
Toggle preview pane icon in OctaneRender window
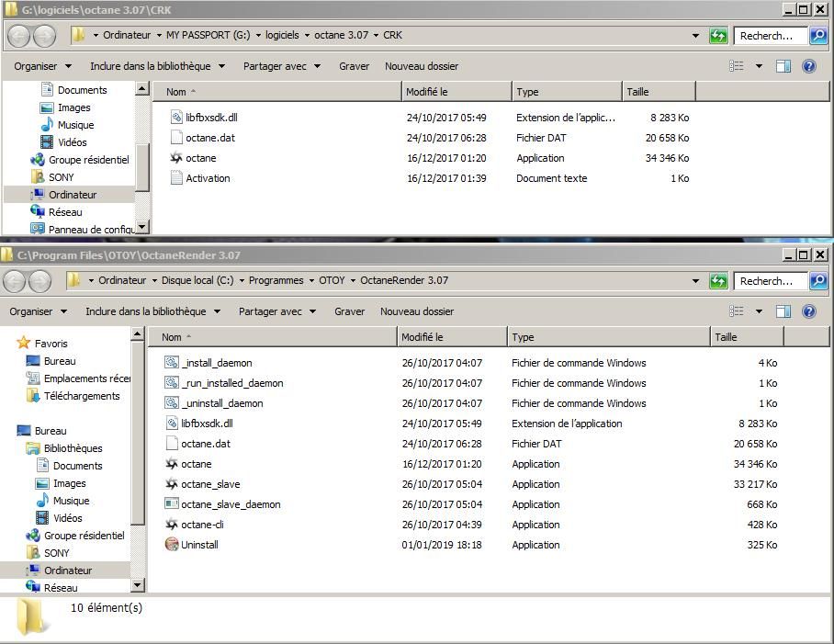(x=783, y=311)
